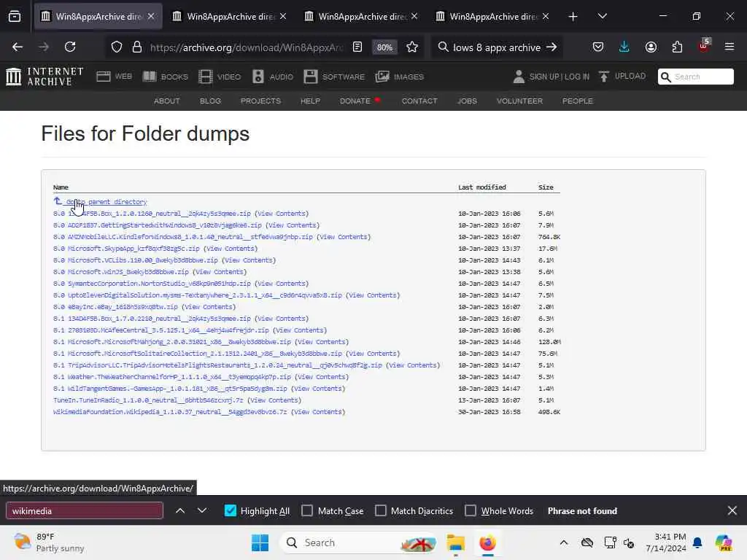Close the first Win8AppxArchive tab
This screenshot has width=747, height=560.
[151, 16]
